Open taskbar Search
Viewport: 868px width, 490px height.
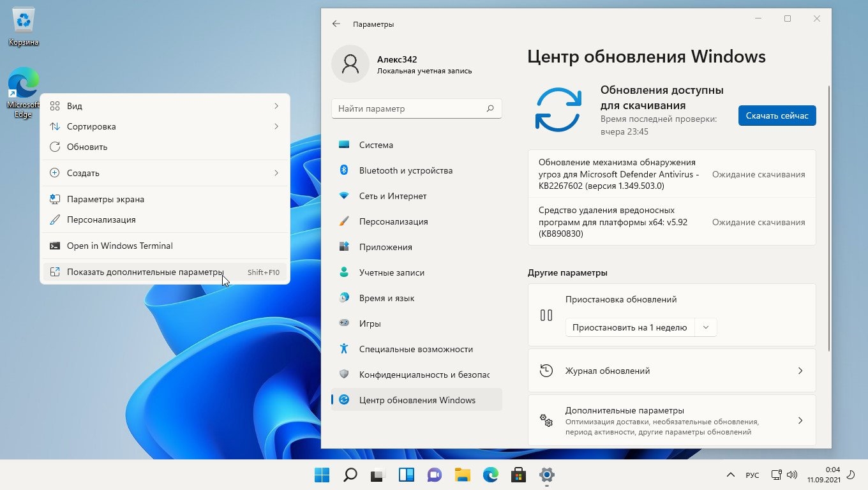pyautogui.click(x=350, y=475)
